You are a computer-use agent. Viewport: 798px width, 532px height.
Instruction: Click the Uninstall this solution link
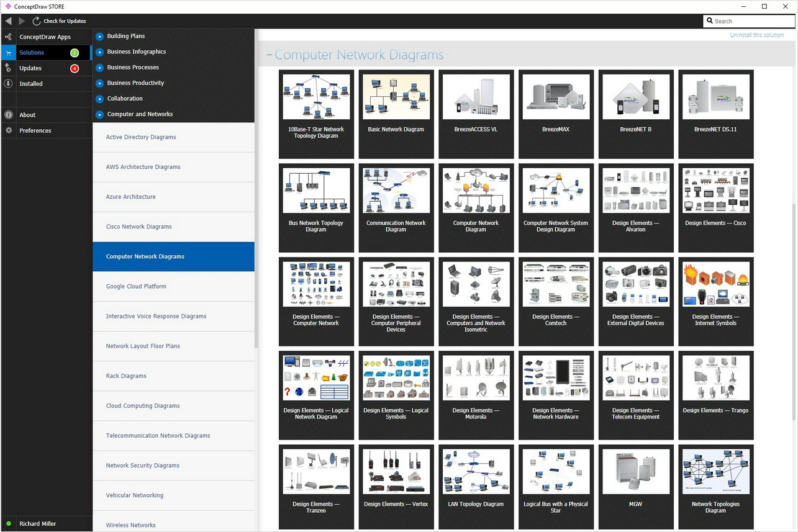(x=756, y=35)
